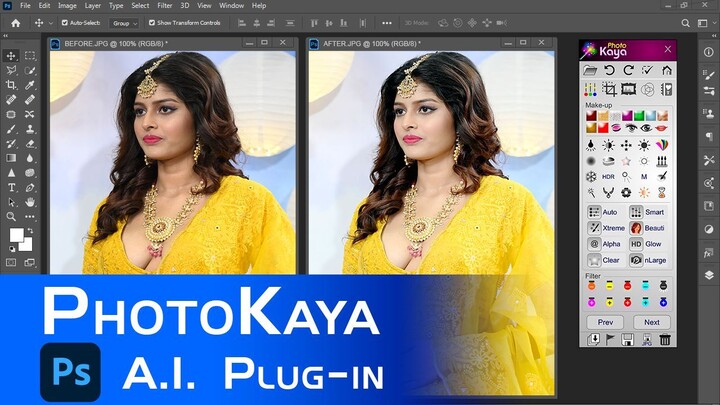Click the Auto enhancement button

[602, 212]
